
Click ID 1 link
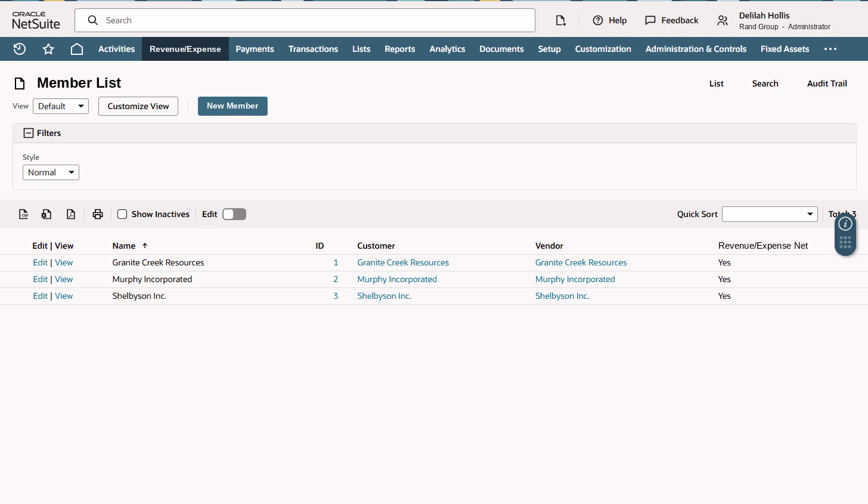pyautogui.click(x=336, y=262)
